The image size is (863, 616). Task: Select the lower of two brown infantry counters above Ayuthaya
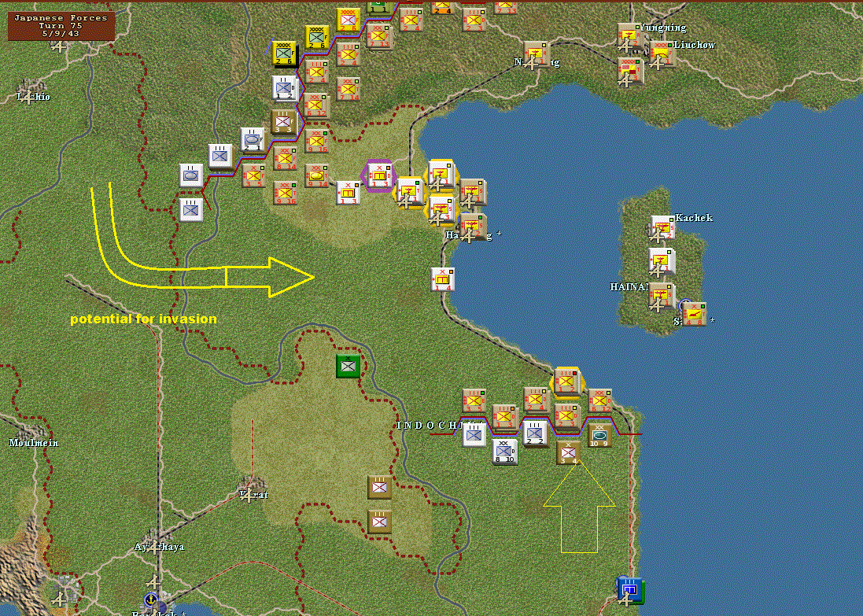point(379,522)
